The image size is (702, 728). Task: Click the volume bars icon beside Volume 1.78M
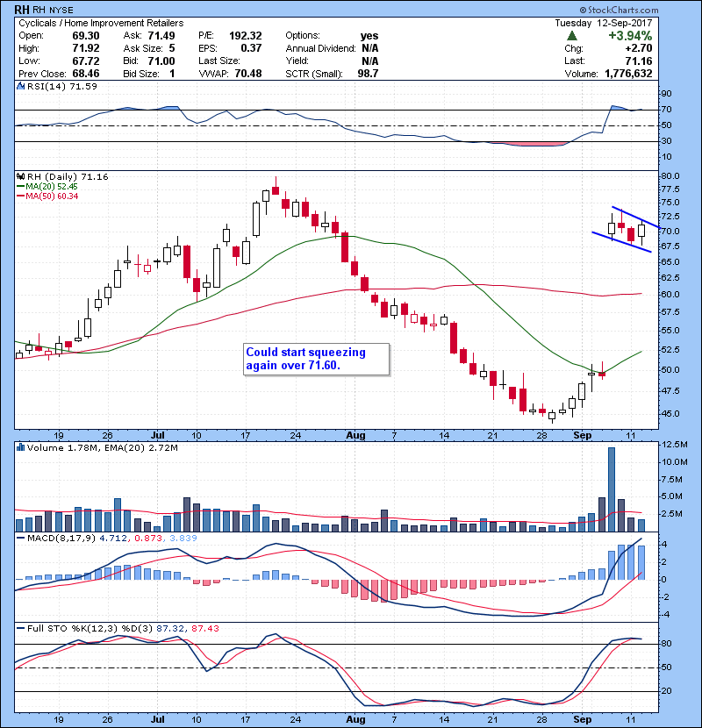20,448
